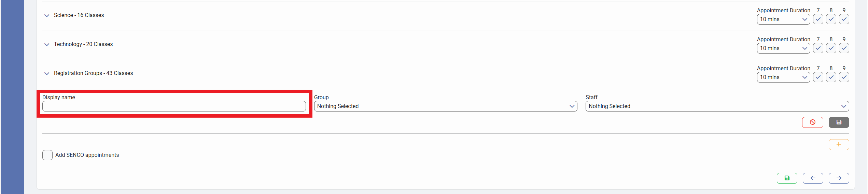Go back with the left arrow button

click(813, 178)
